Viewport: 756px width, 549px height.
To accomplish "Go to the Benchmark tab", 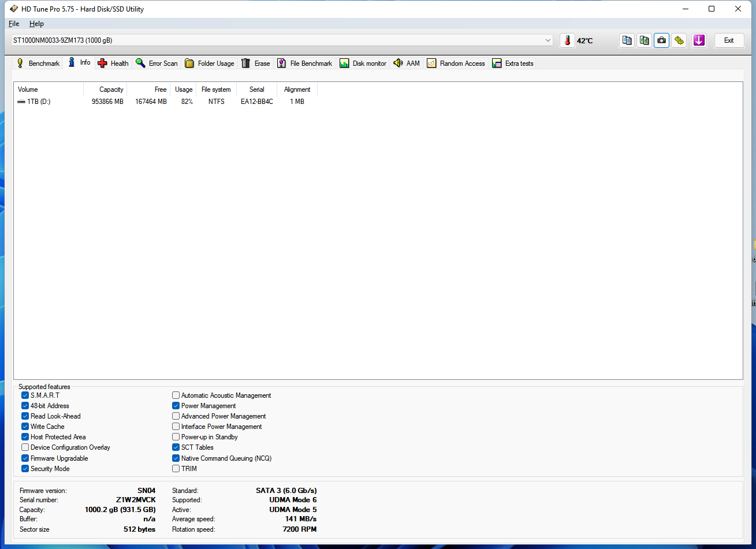I will (38, 64).
